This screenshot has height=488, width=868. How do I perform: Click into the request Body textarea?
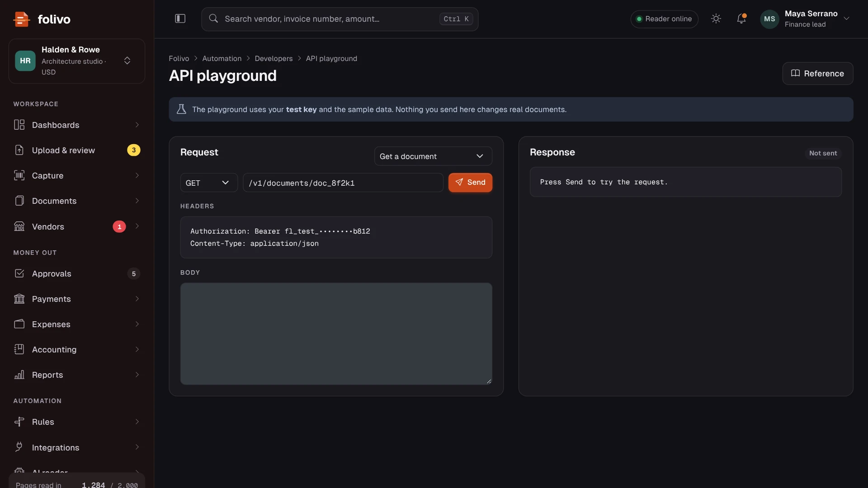pos(336,333)
